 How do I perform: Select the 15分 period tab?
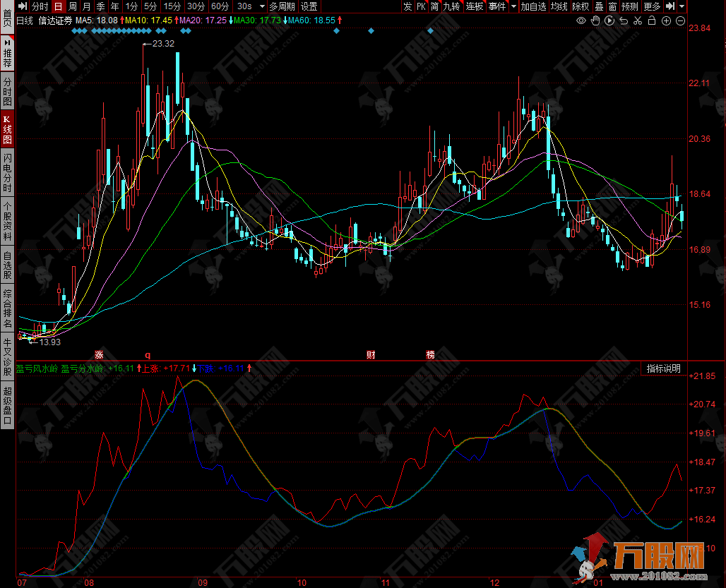tap(172, 6)
